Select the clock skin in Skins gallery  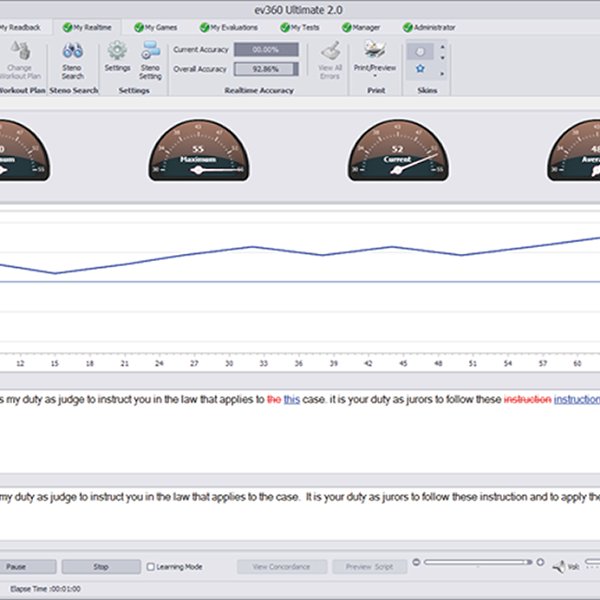click(420, 52)
